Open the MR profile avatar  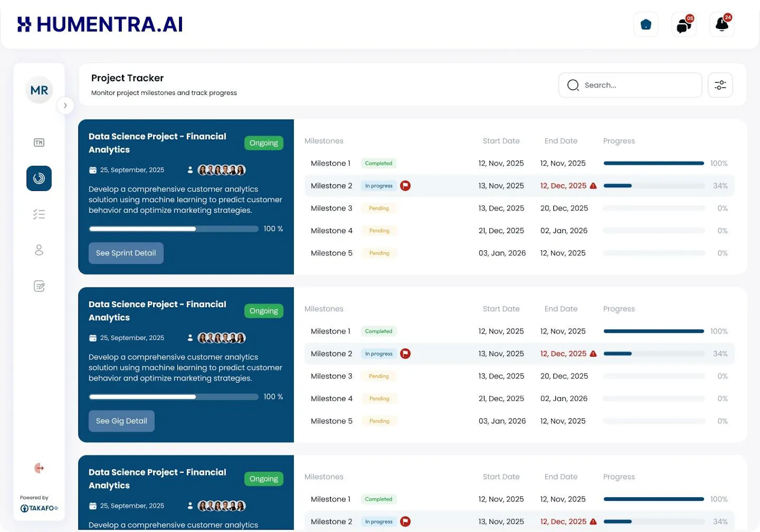click(39, 90)
